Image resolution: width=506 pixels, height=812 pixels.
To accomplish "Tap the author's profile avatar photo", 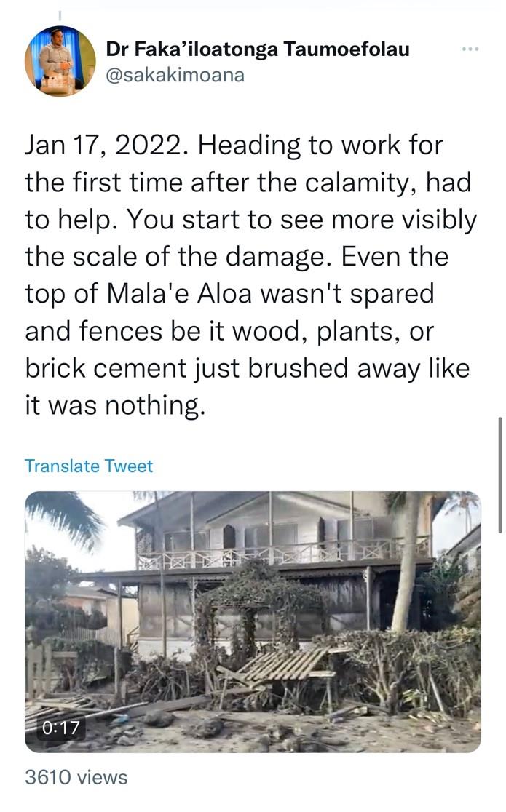I will click(60, 61).
